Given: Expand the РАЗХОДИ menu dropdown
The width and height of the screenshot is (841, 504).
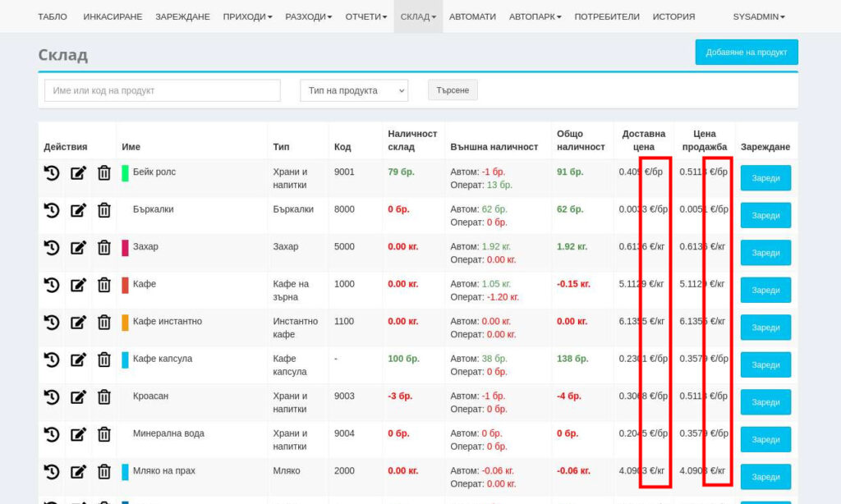Looking at the screenshot, I should (x=309, y=16).
